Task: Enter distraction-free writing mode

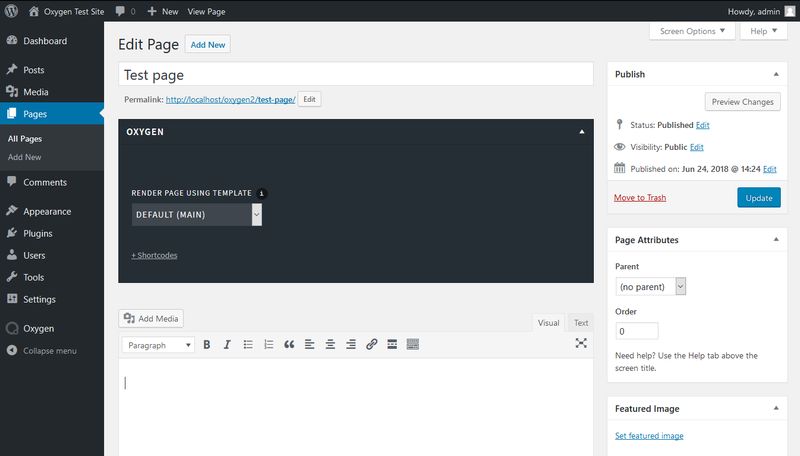Action: click(x=581, y=343)
